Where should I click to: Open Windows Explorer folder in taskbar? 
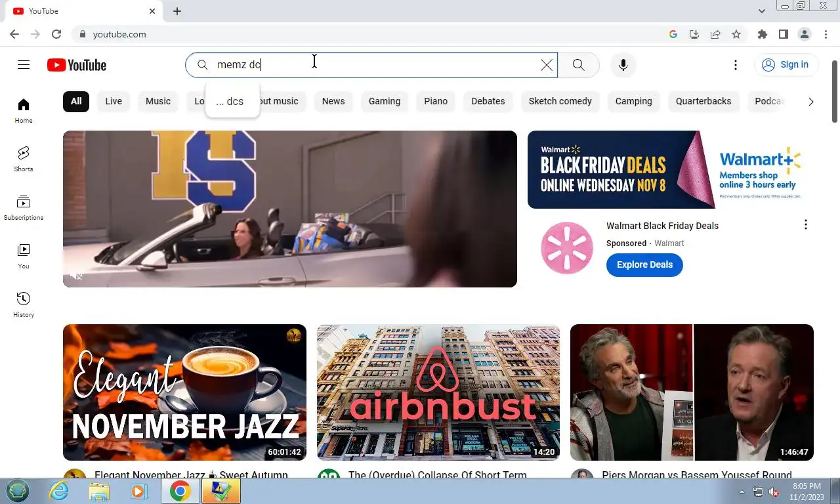pyautogui.click(x=99, y=491)
